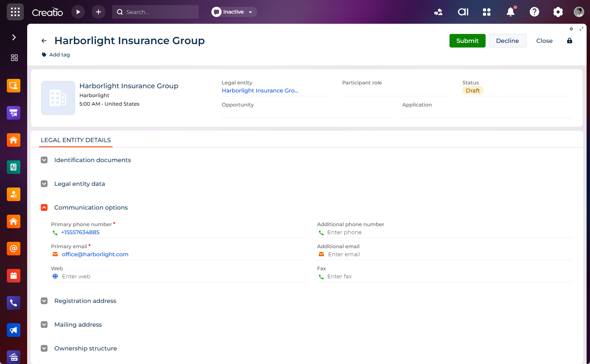The width and height of the screenshot is (590, 364).
Task: Expand the page to full screen
Action: pyautogui.click(x=582, y=29)
